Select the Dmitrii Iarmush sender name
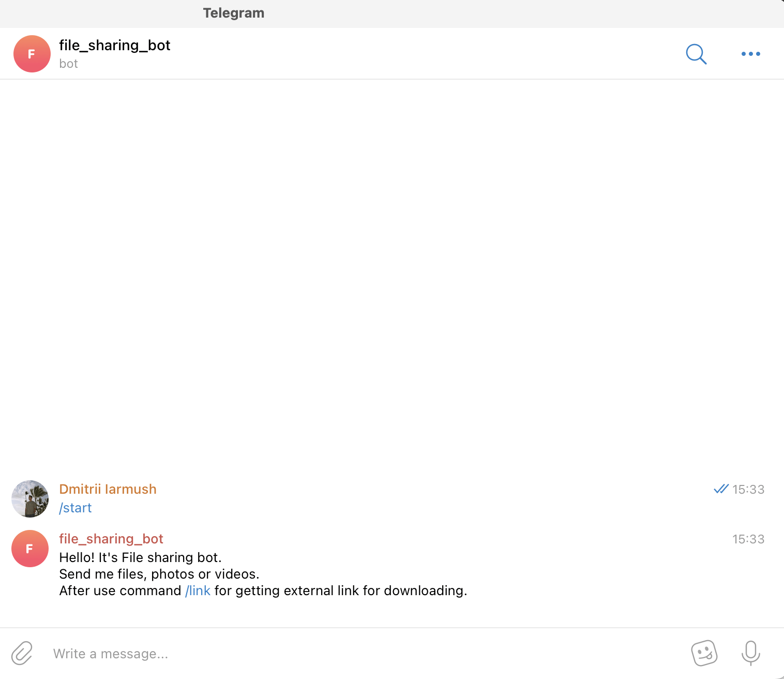 [108, 489]
